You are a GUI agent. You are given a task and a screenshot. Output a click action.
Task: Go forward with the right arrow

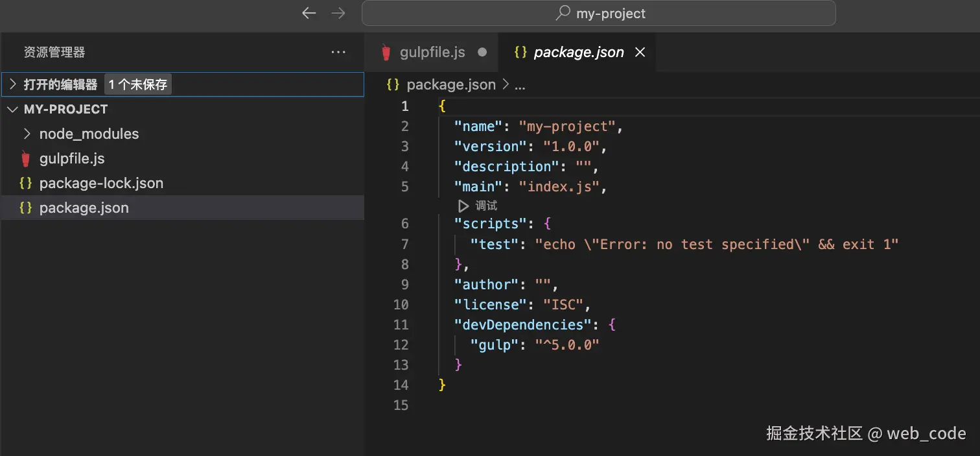tap(338, 13)
